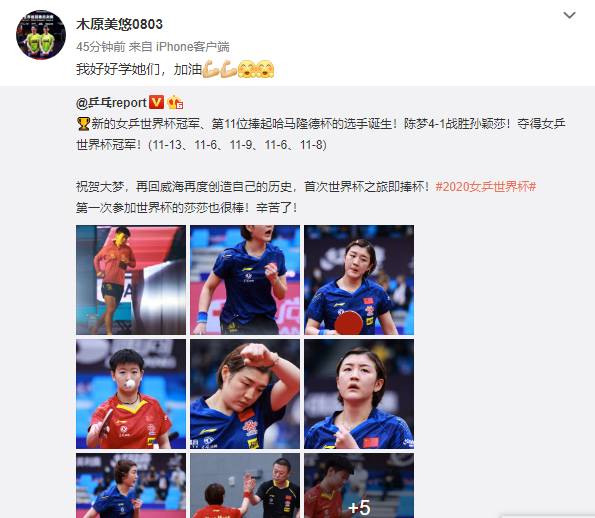This screenshot has width=595, height=518.
Task: Expand the +5 more photos thumbnail
Action: pyautogui.click(x=359, y=485)
